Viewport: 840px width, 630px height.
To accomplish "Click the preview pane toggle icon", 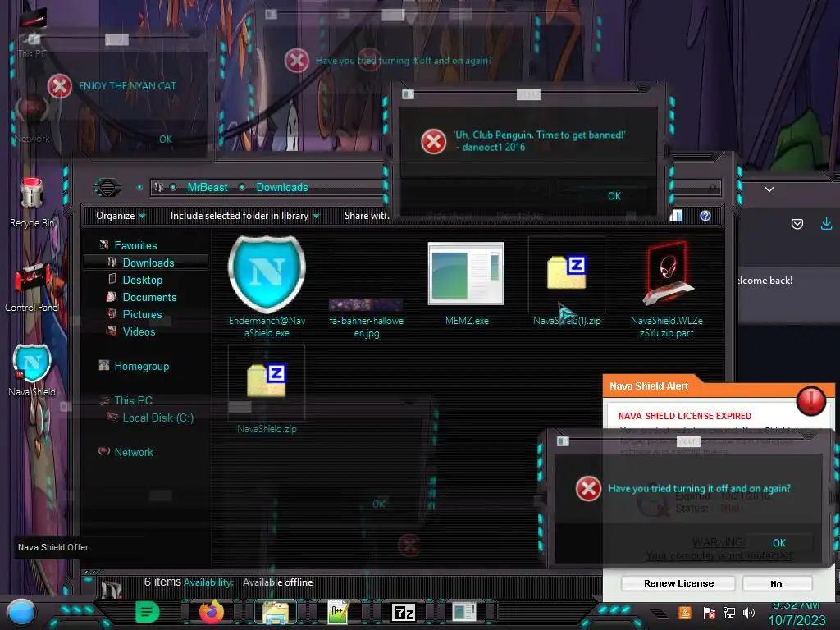I will tap(676, 216).
